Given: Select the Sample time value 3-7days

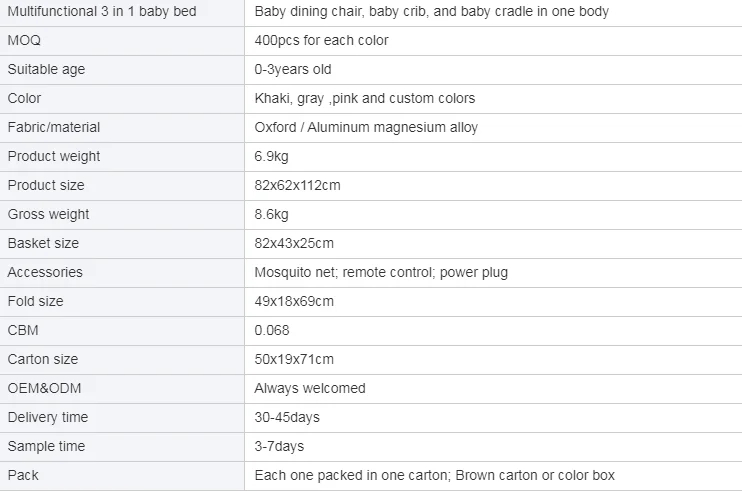Looking at the screenshot, I should click(x=279, y=447).
